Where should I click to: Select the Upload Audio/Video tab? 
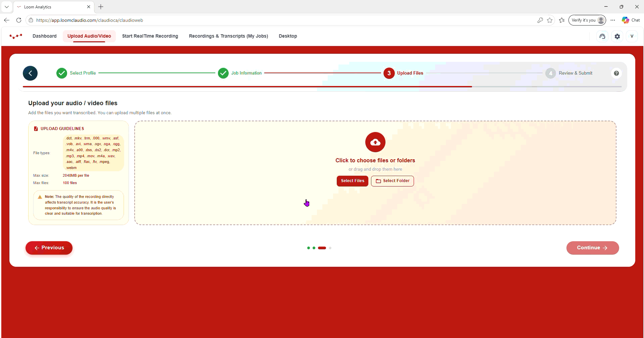pos(89,36)
